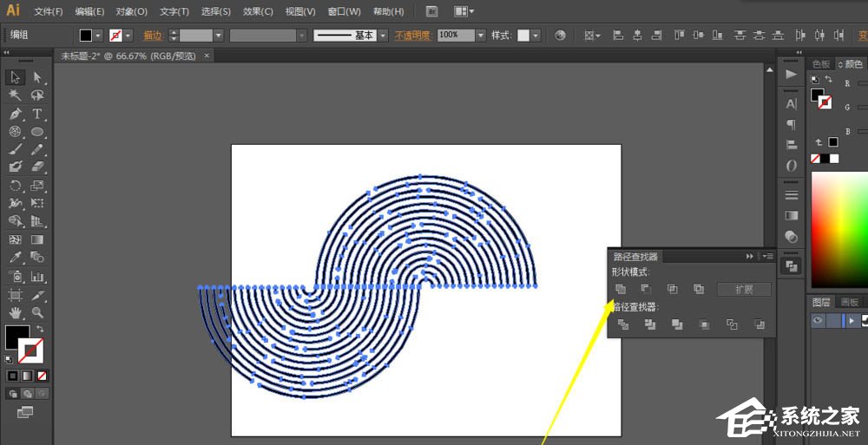Click the 扩展 button in Pathfinder
This screenshot has height=445, width=868.
click(x=743, y=290)
